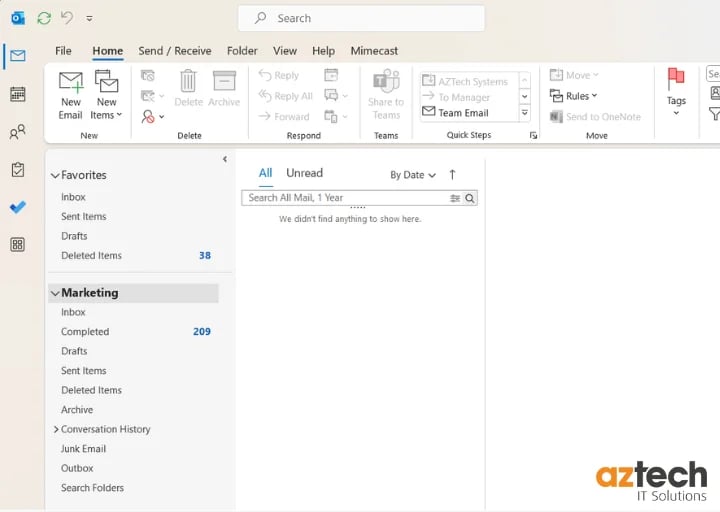Click the Reply All button

pyautogui.click(x=286, y=96)
